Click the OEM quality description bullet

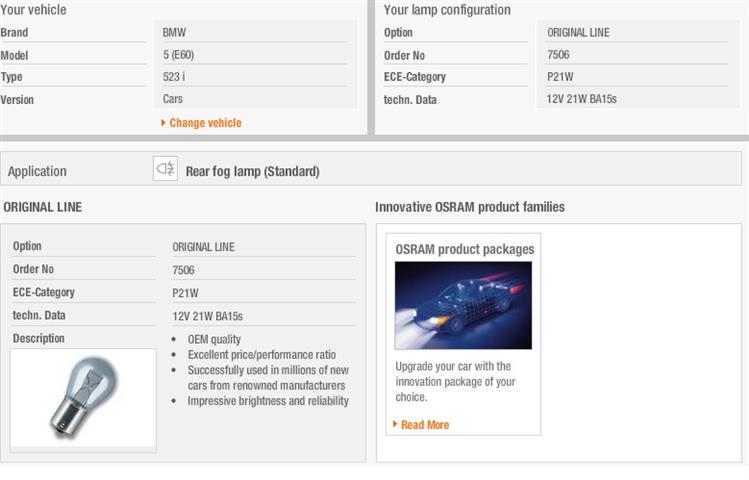click(214, 339)
